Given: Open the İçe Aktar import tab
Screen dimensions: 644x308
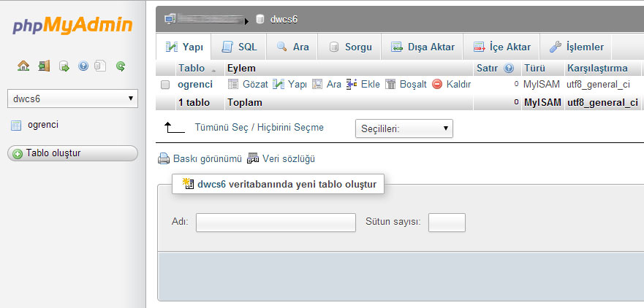Looking at the screenshot, I should (x=502, y=47).
